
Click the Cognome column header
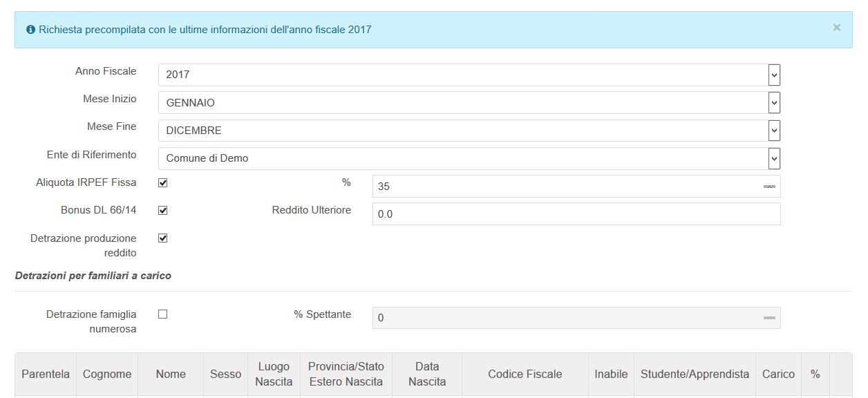pos(107,375)
